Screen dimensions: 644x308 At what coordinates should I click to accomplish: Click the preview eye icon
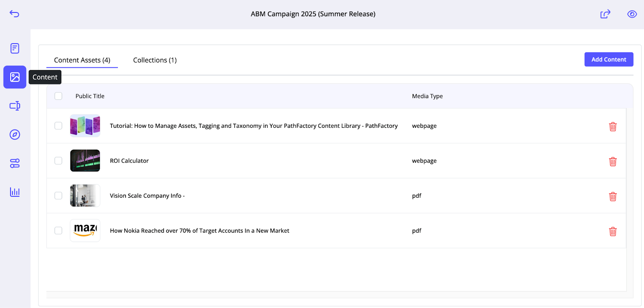(x=632, y=14)
